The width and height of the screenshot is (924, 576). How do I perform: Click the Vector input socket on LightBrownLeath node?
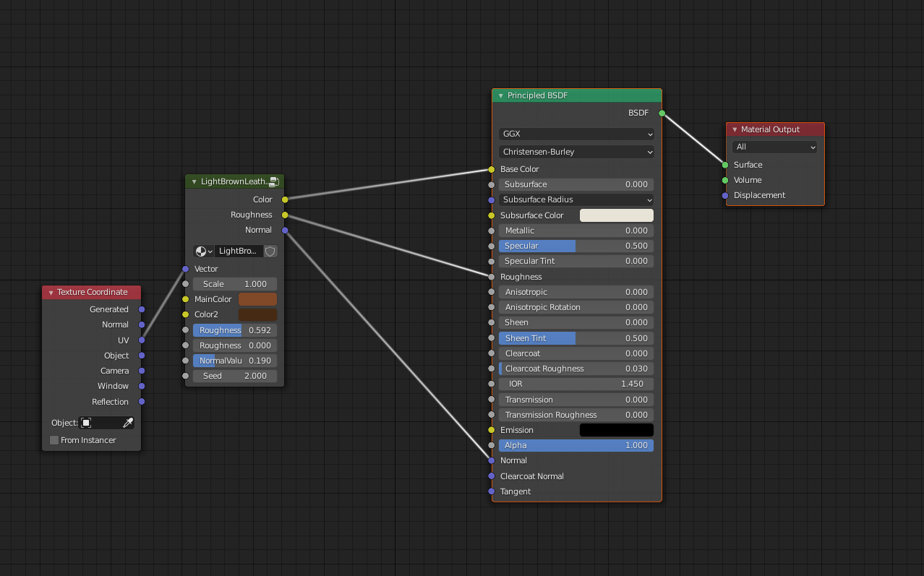(187, 268)
